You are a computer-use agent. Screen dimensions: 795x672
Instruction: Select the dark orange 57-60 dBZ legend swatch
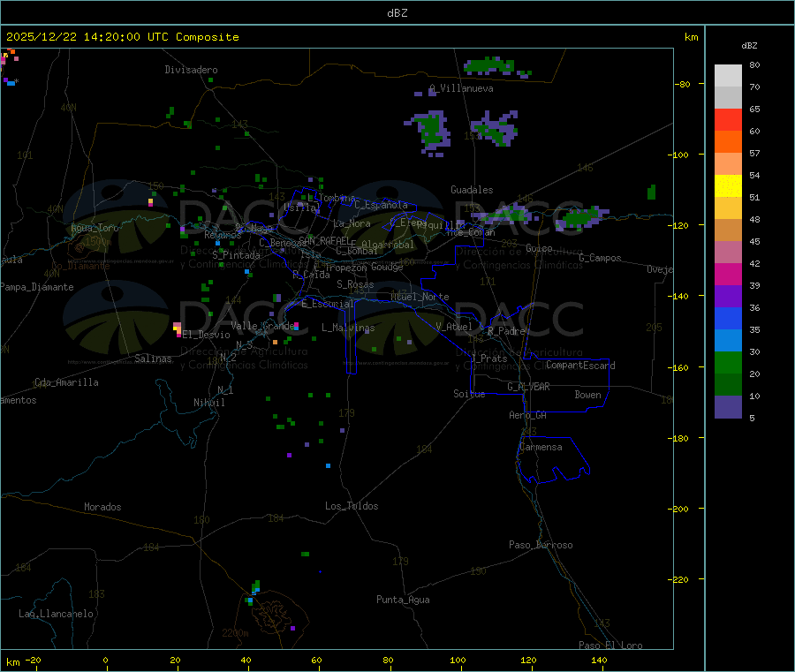(728, 142)
